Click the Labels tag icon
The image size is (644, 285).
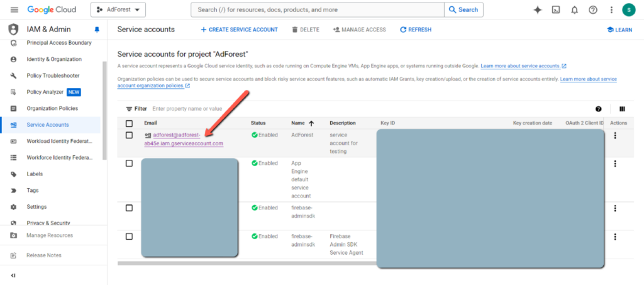[x=13, y=174]
